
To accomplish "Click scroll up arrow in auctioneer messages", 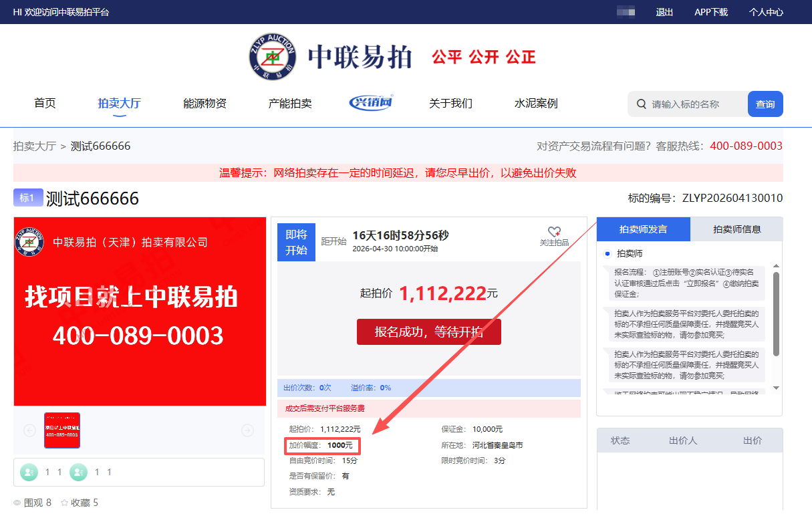I will pos(776,265).
